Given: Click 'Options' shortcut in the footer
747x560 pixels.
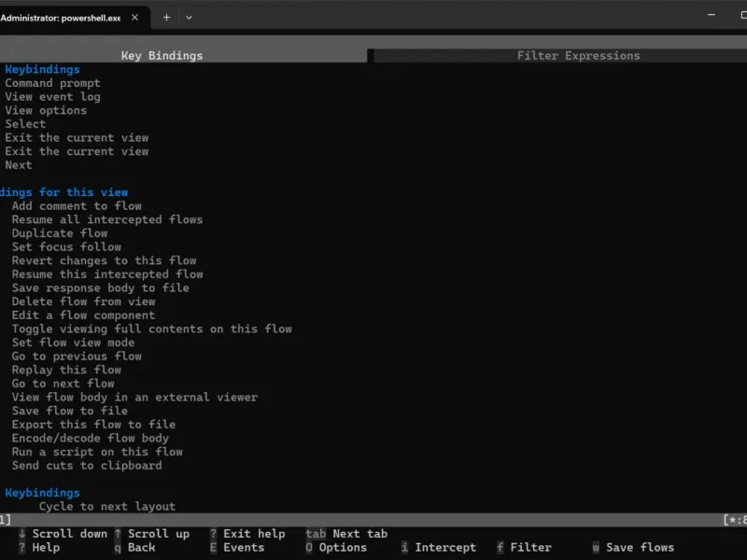Looking at the screenshot, I should click(x=343, y=548).
